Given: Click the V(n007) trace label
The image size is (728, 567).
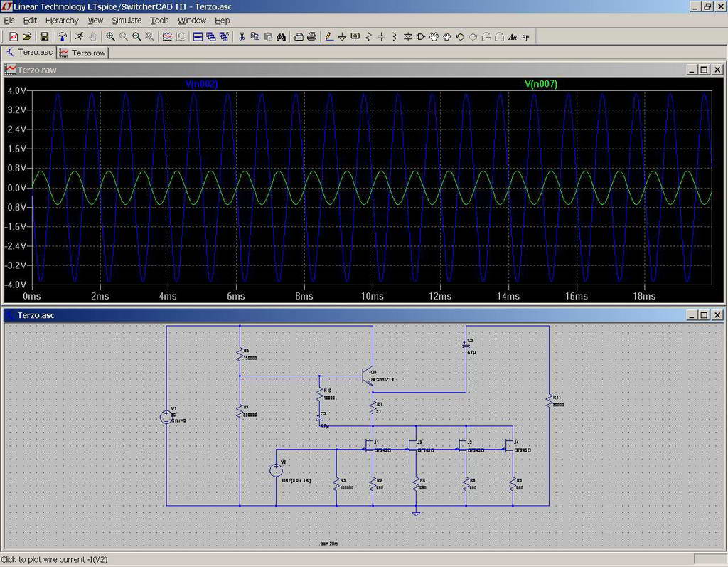Looking at the screenshot, I should tap(541, 84).
